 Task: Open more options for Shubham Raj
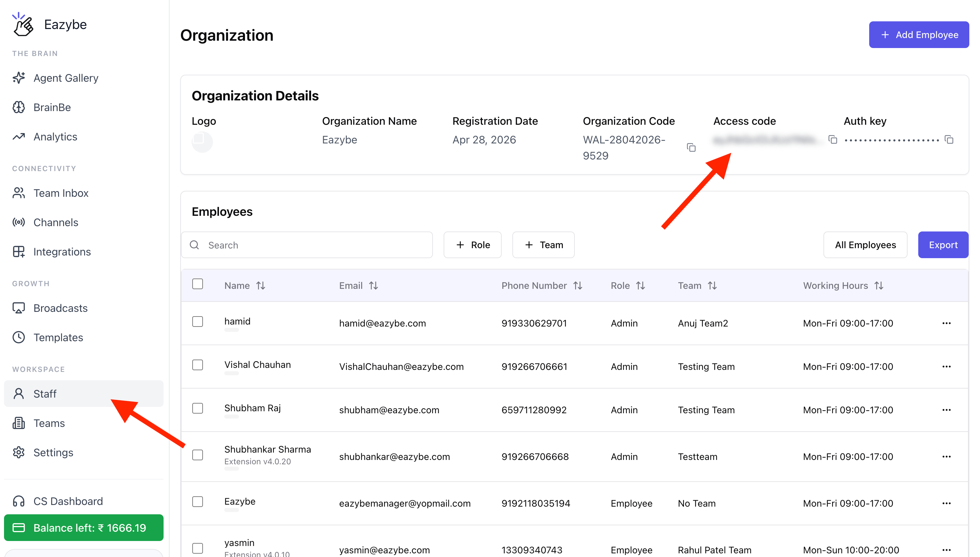946,410
